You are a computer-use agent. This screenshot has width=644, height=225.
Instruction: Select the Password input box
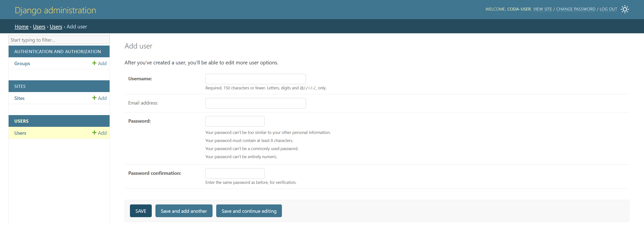pyautogui.click(x=235, y=121)
